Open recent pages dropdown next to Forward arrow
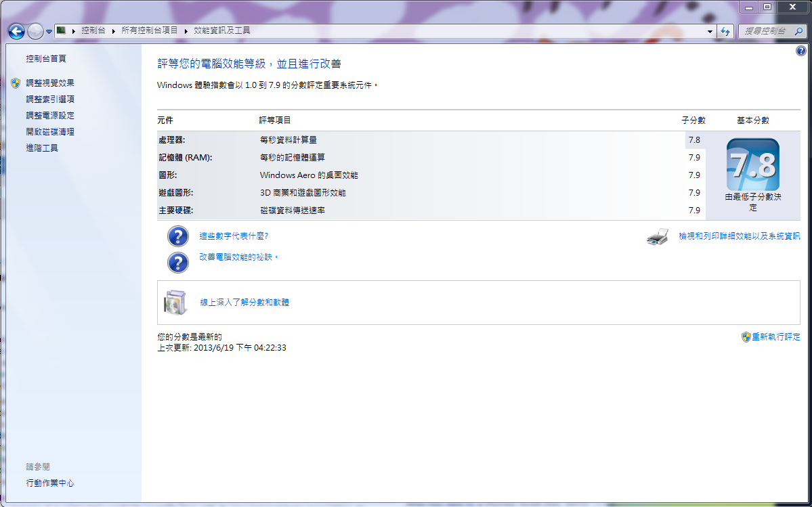812x507 pixels. point(49,32)
